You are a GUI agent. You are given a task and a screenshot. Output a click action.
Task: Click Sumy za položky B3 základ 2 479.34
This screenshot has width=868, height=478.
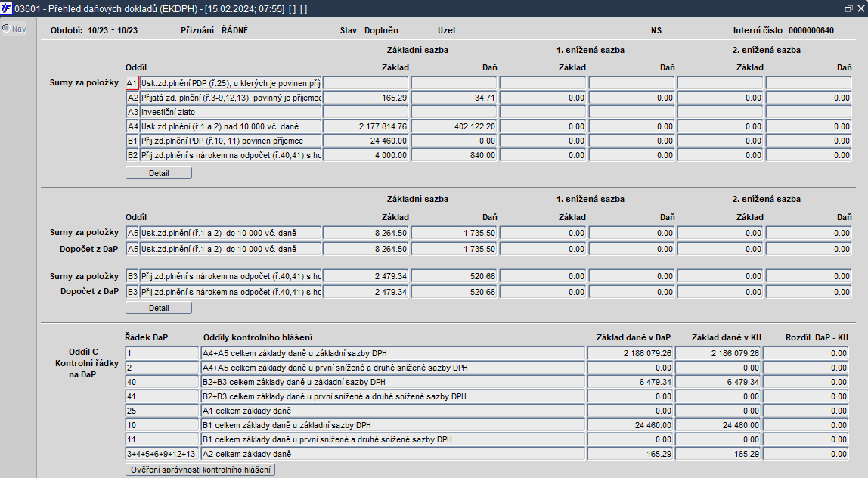366,276
